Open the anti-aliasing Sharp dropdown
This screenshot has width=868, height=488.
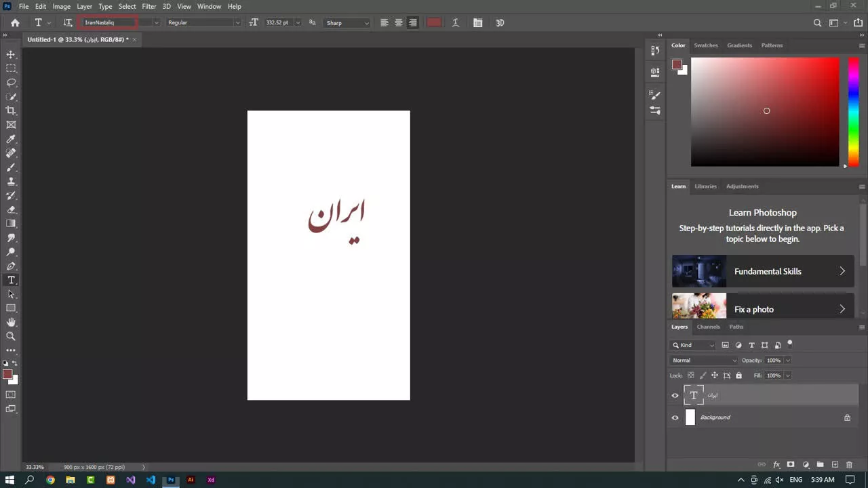click(347, 22)
